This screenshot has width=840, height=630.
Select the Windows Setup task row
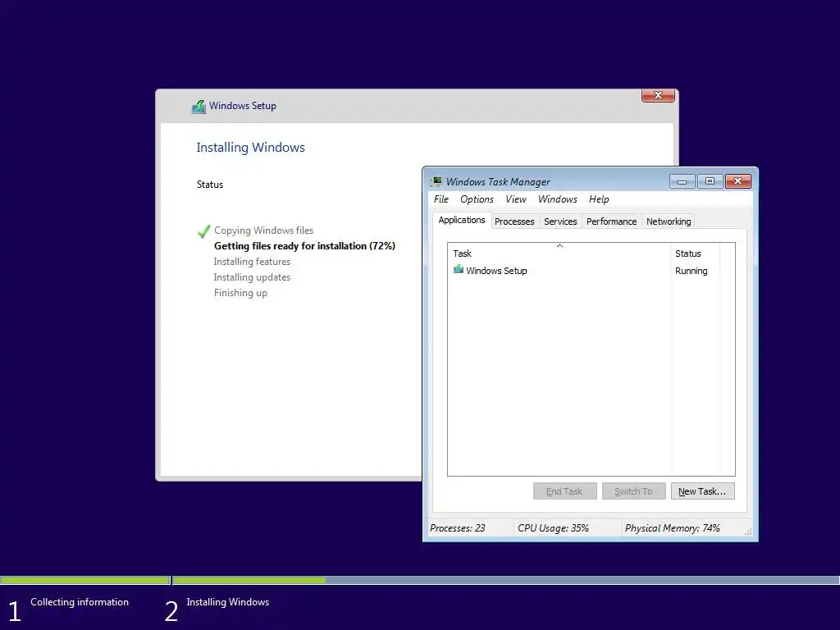point(591,271)
